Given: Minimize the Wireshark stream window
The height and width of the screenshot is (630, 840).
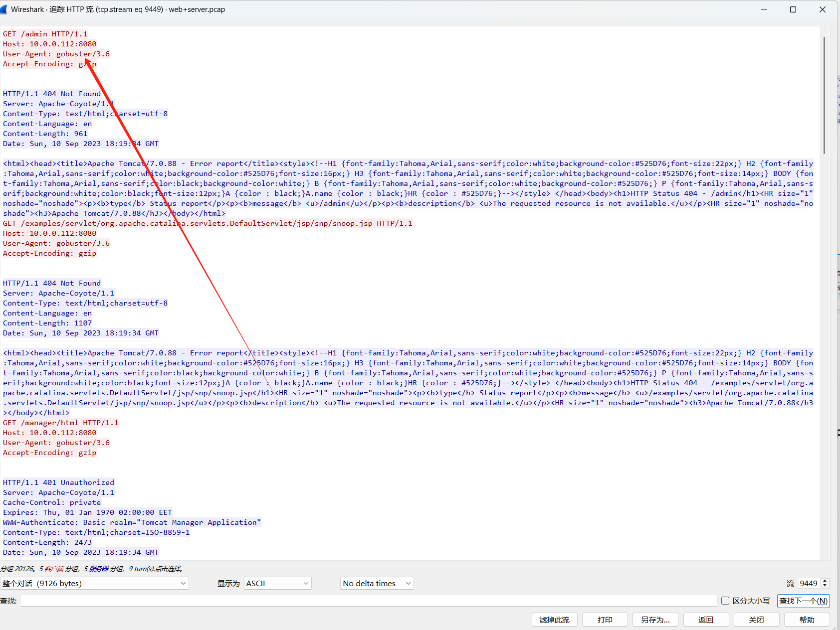Looking at the screenshot, I should click(x=764, y=9).
